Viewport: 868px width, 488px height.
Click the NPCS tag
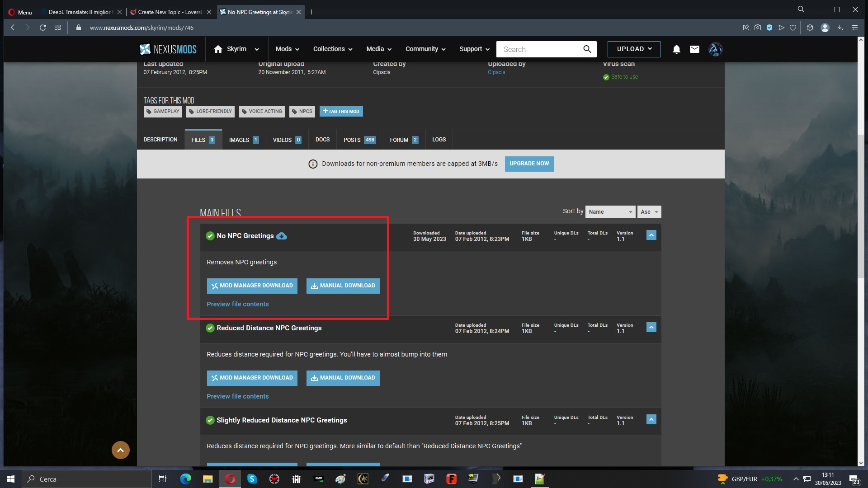302,111
